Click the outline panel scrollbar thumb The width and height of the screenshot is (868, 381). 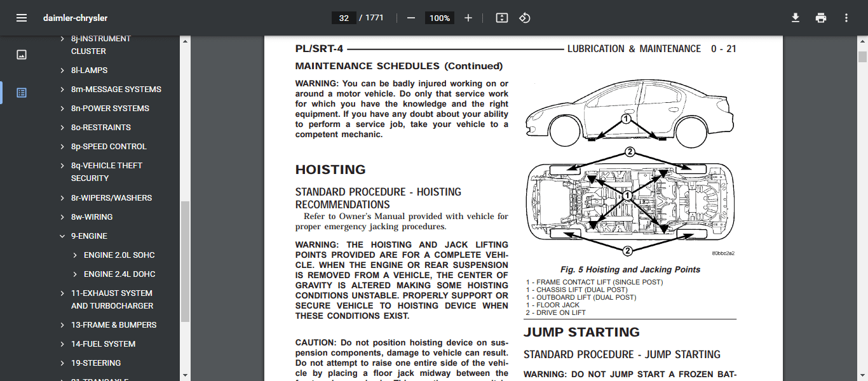185,262
